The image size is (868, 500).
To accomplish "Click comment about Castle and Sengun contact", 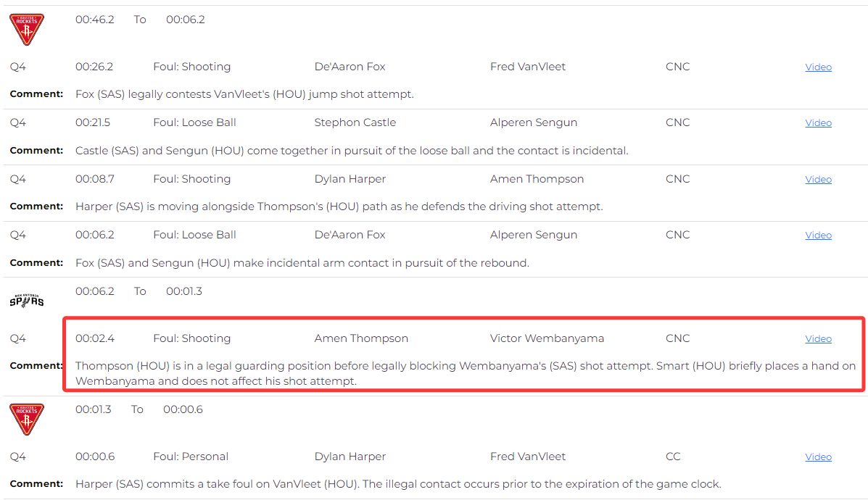I will pos(352,151).
